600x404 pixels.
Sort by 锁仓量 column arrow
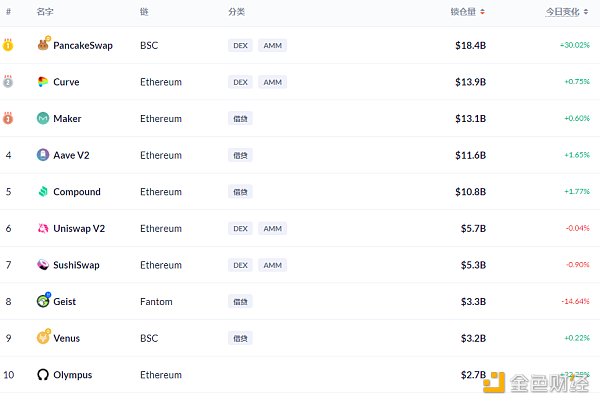point(483,12)
